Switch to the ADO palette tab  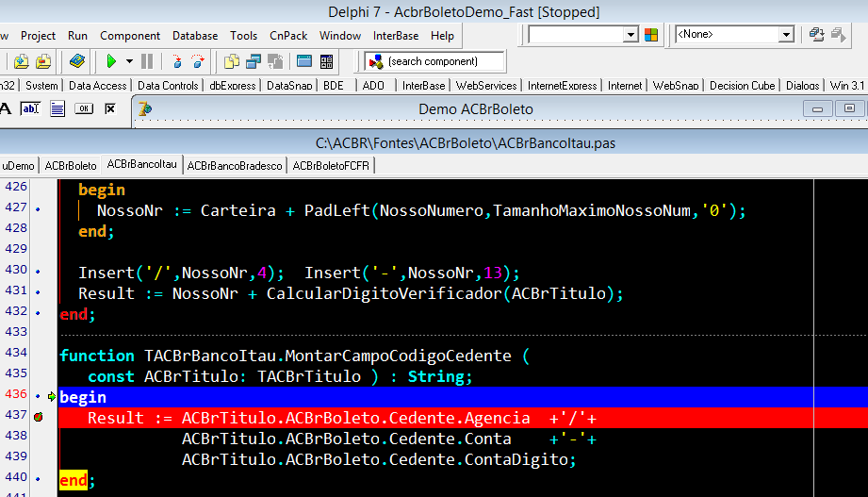click(373, 85)
